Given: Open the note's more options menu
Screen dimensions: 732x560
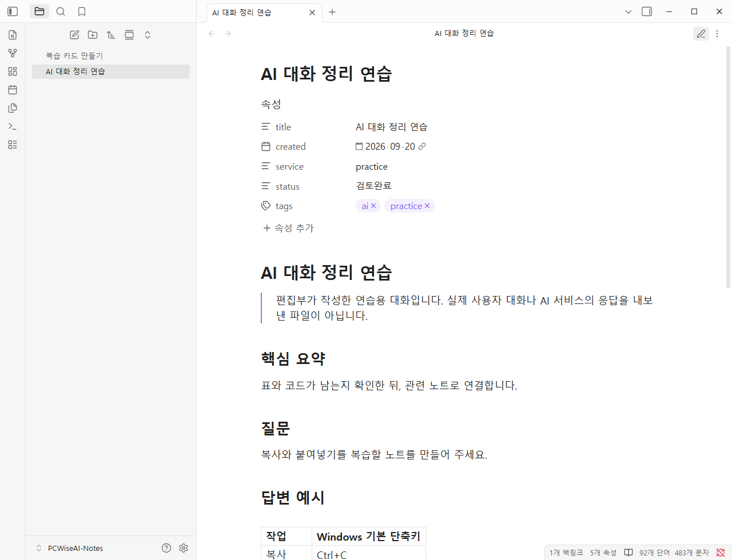Looking at the screenshot, I should [717, 34].
